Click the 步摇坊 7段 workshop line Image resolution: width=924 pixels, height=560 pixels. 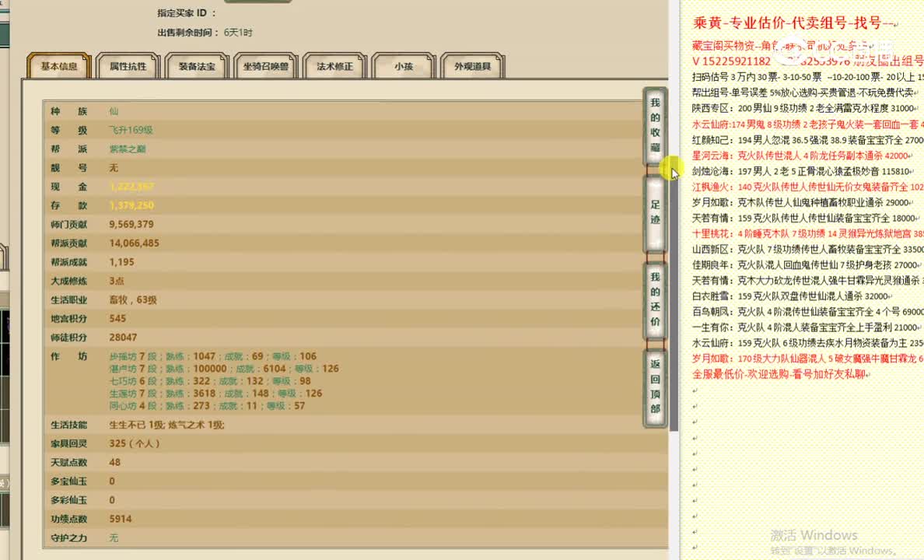point(213,356)
